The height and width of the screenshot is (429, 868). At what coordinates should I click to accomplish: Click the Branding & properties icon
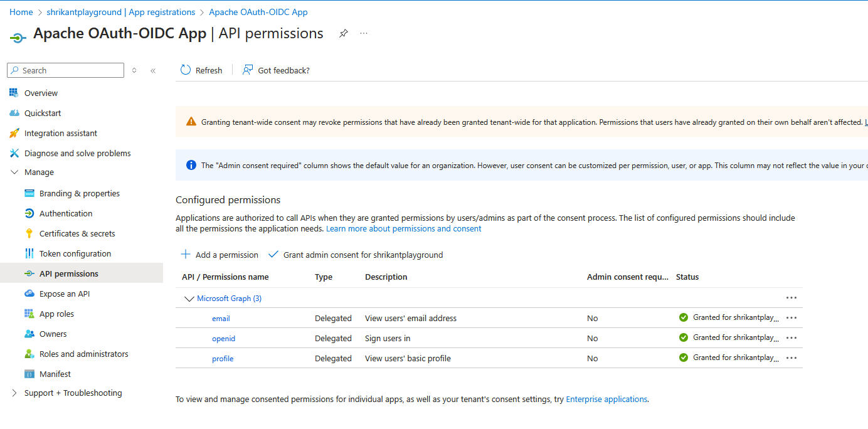tap(29, 193)
